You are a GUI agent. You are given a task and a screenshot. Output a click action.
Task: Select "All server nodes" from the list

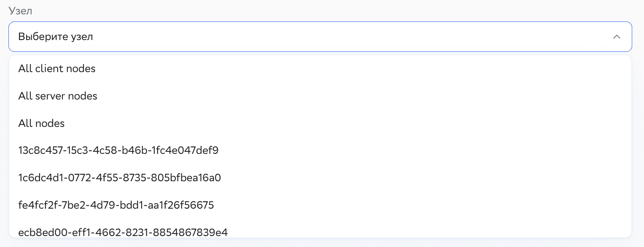[57, 96]
